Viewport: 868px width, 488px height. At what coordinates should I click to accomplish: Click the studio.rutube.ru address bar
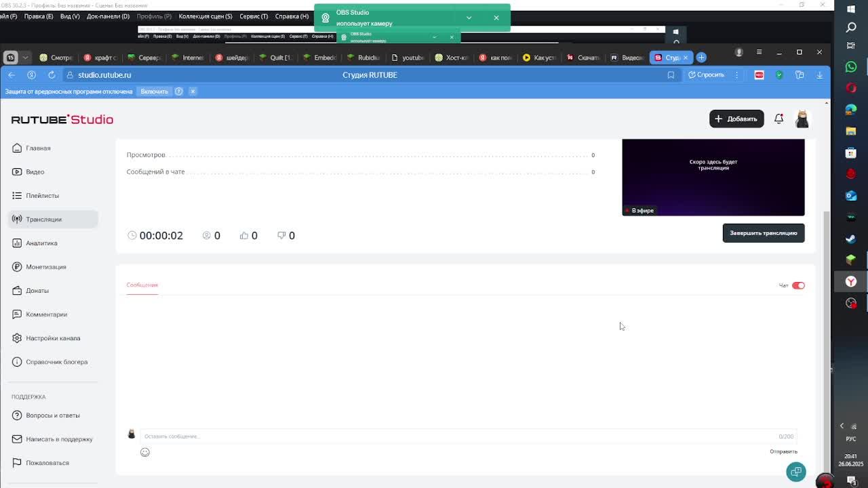click(x=104, y=75)
